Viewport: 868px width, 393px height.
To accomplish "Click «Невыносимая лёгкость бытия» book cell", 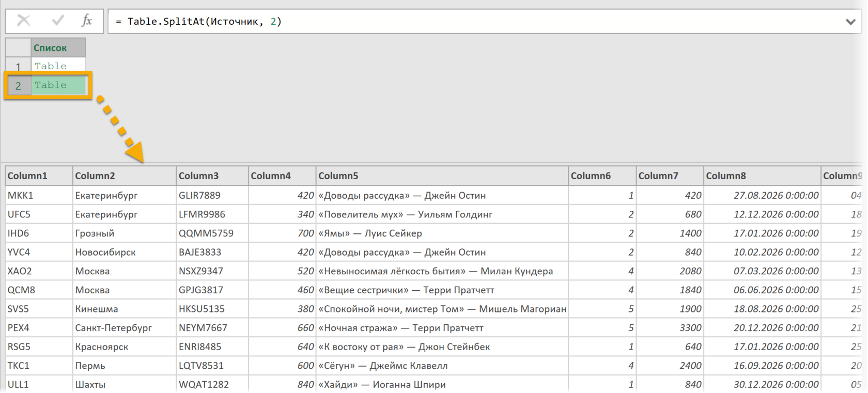I will pyautogui.click(x=442, y=271).
